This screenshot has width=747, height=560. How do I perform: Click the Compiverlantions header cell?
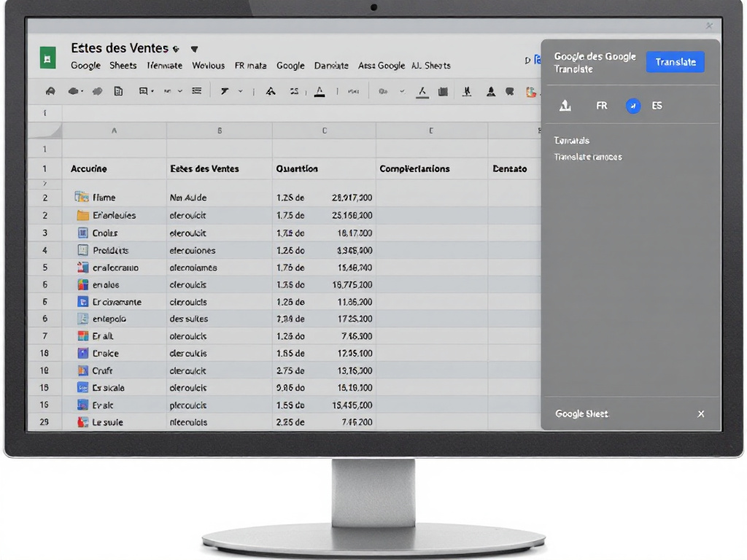(432, 168)
